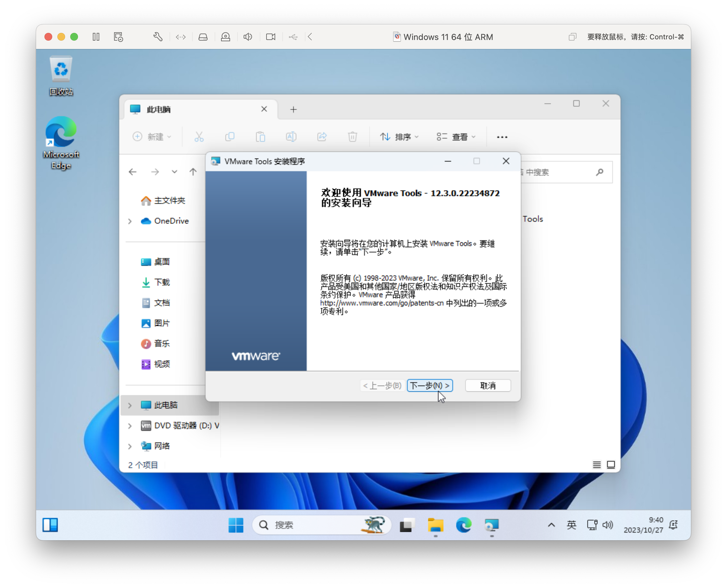Image resolution: width=727 pixels, height=588 pixels.
Task: Open a new Explorer tab with plus
Action: point(294,109)
